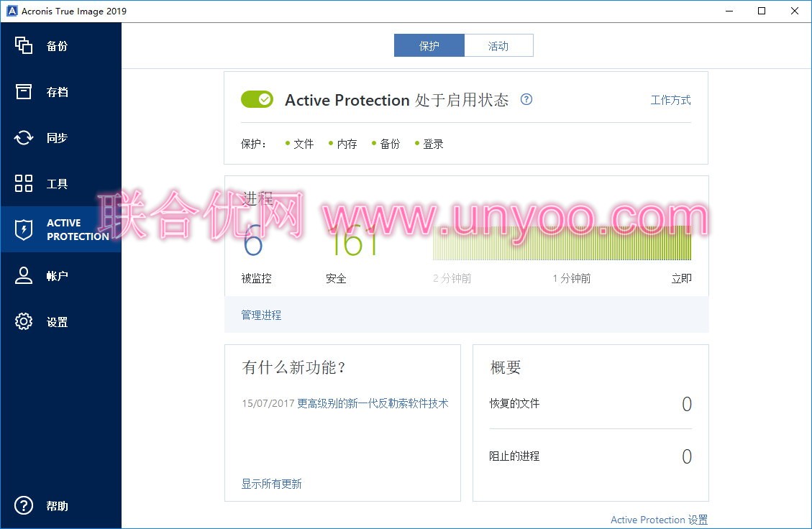Click the 恢复的文件 summary row

tap(590, 403)
